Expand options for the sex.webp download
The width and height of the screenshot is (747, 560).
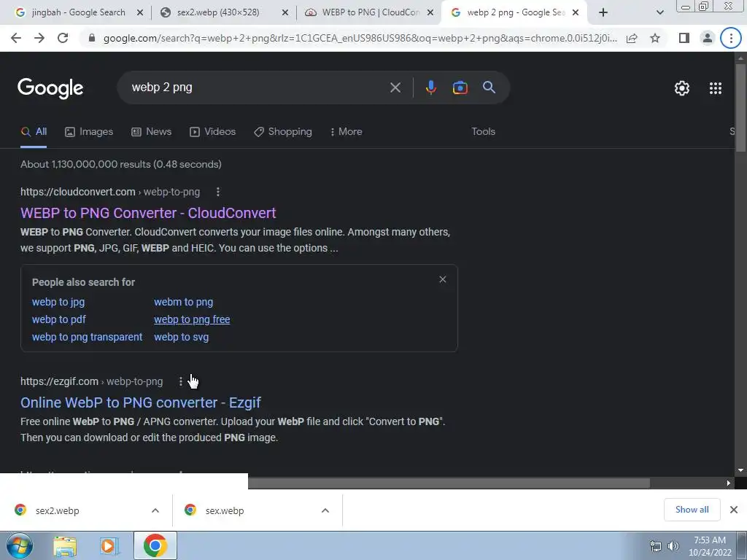click(x=325, y=510)
